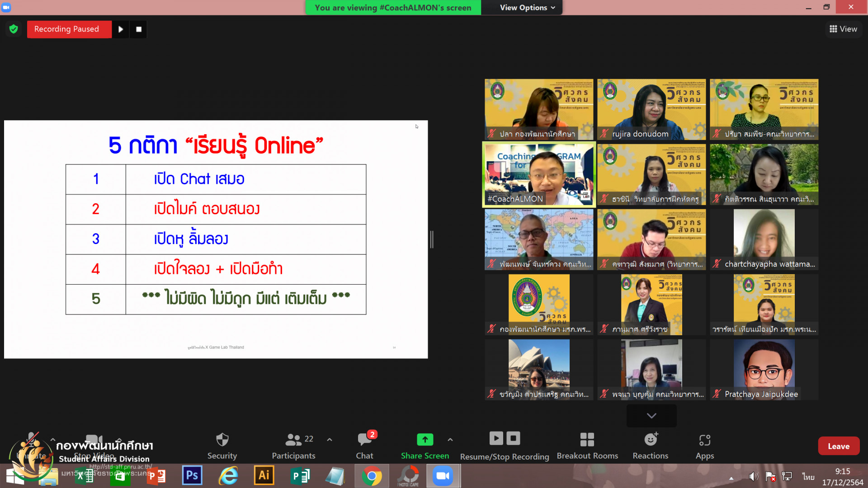
Task: Click the green encryption shield icon
Action: [14, 29]
